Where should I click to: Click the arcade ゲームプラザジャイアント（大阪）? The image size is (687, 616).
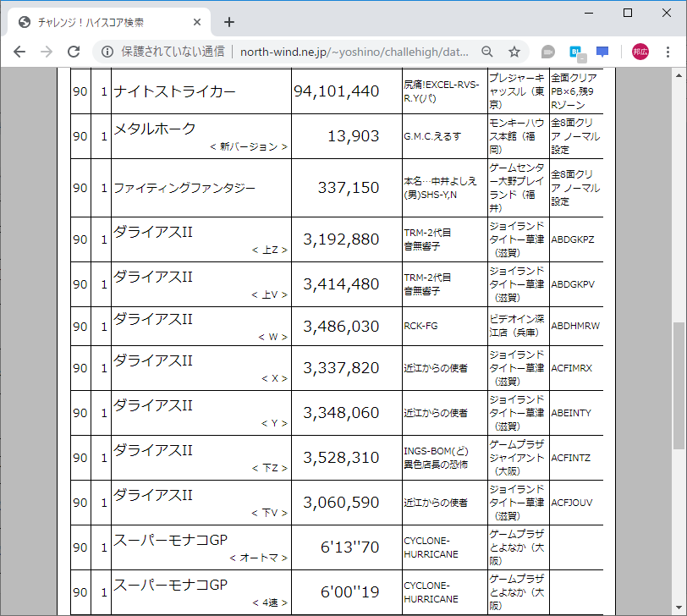click(517, 458)
